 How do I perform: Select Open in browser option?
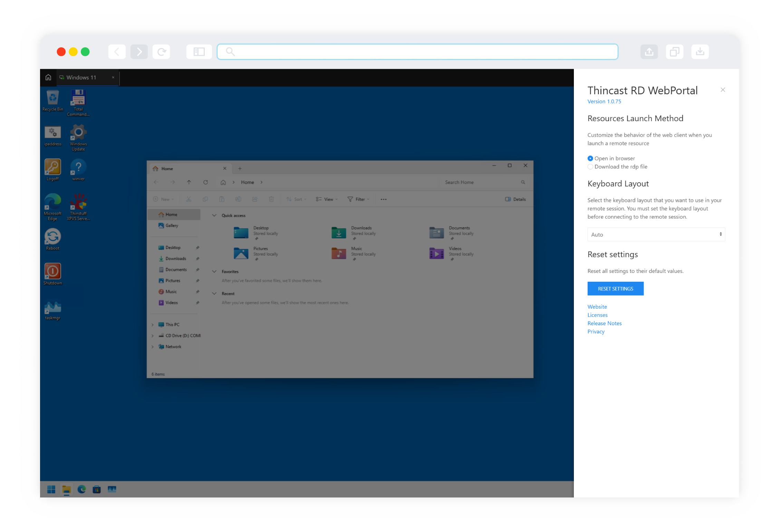[x=590, y=158]
